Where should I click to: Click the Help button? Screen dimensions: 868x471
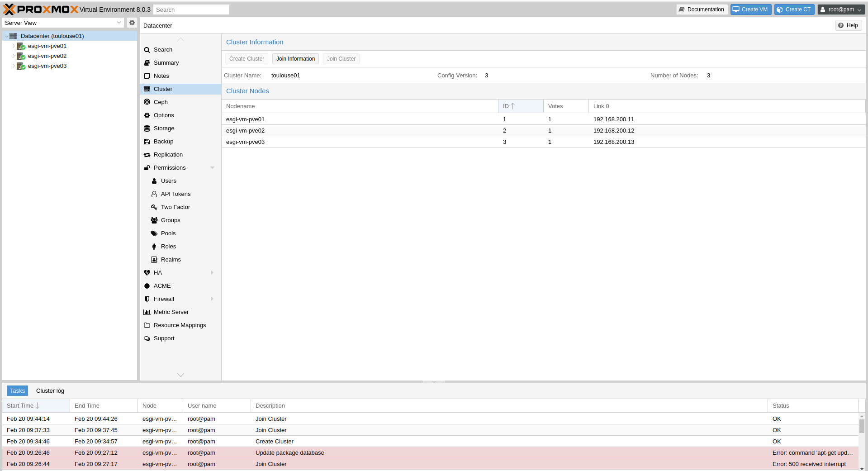tap(848, 25)
